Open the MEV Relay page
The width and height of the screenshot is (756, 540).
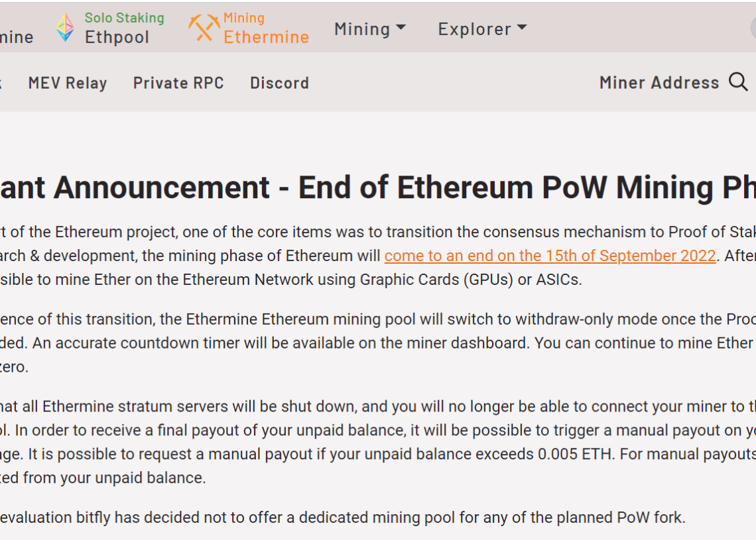pos(67,82)
